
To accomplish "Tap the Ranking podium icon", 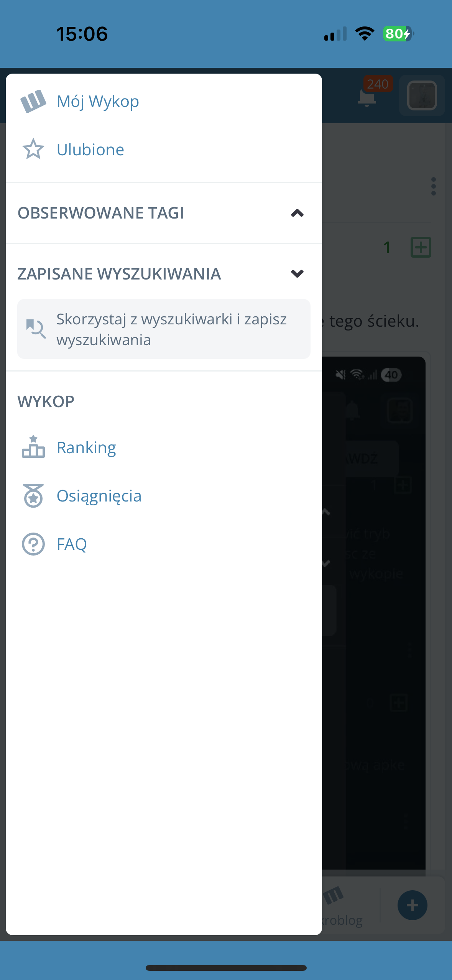I will click(33, 447).
